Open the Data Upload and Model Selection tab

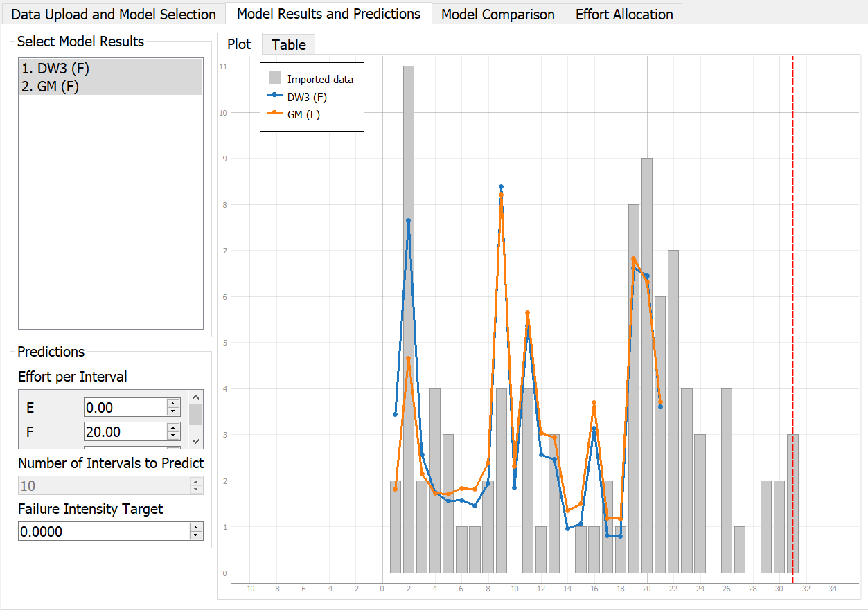click(114, 14)
